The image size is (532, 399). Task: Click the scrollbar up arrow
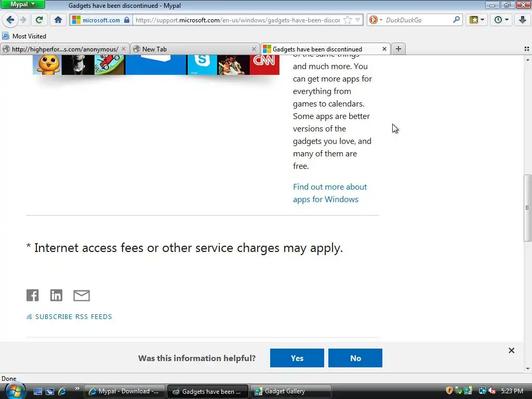527,60
